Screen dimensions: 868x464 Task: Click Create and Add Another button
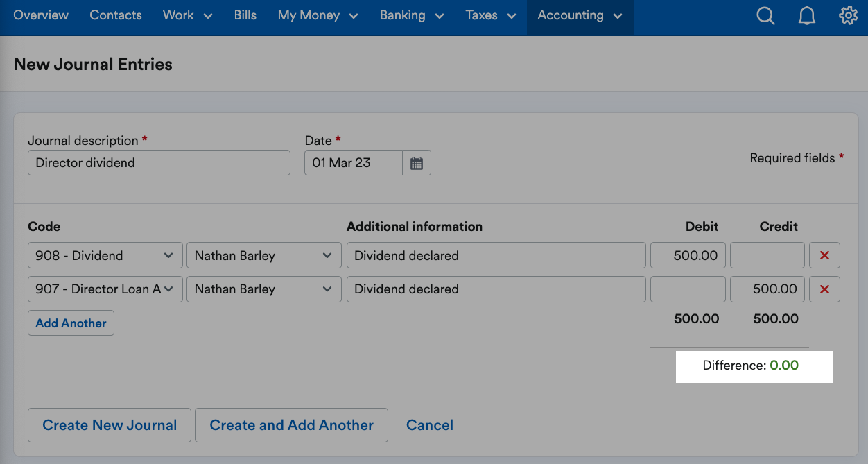pos(292,425)
